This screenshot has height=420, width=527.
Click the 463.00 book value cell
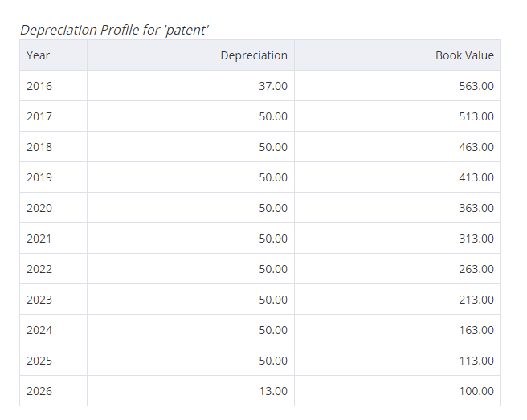click(398, 147)
